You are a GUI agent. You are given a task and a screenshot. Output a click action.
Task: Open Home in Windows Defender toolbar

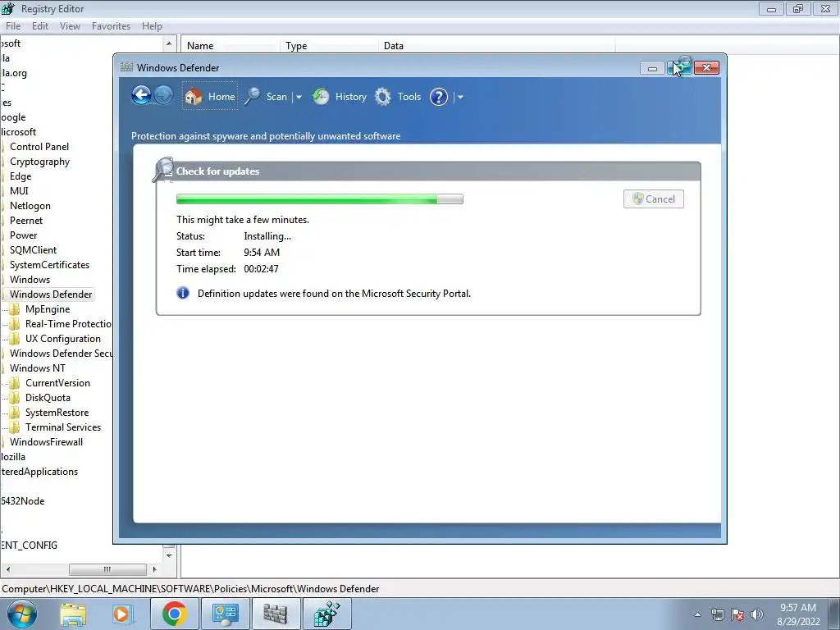(209, 97)
